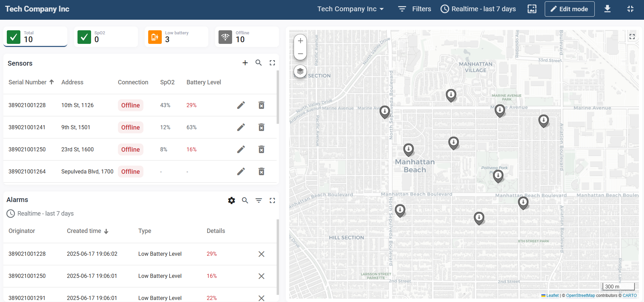Viewport: 644px width, 302px height.
Task: Click the dashboard download icon
Action: pyautogui.click(x=607, y=9)
